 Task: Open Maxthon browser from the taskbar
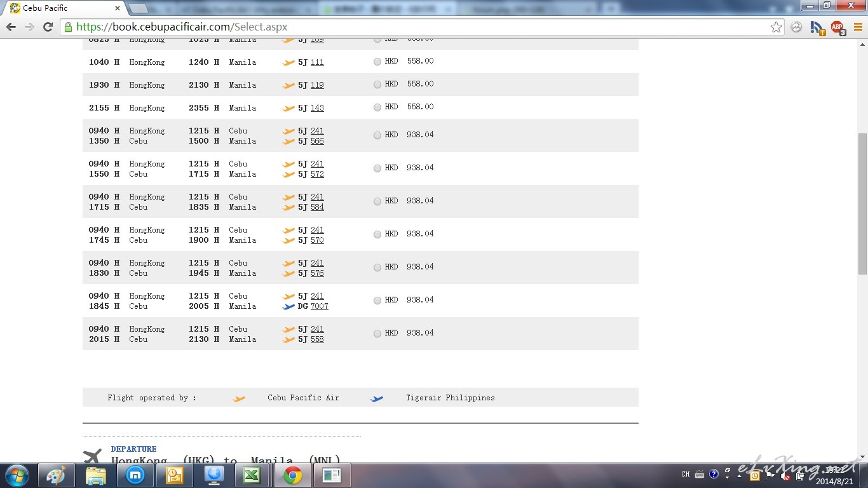tap(135, 475)
